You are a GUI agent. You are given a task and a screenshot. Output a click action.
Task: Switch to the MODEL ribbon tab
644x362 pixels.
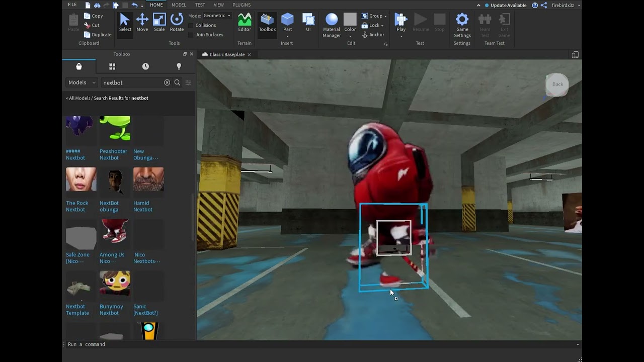click(179, 5)
